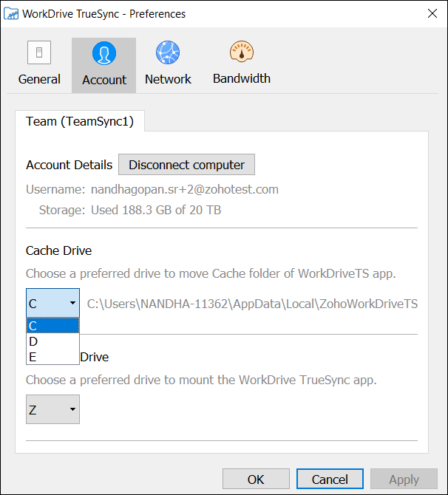Open the Network globe icon
Screen dimensions: 448x495
coord(168,52)
